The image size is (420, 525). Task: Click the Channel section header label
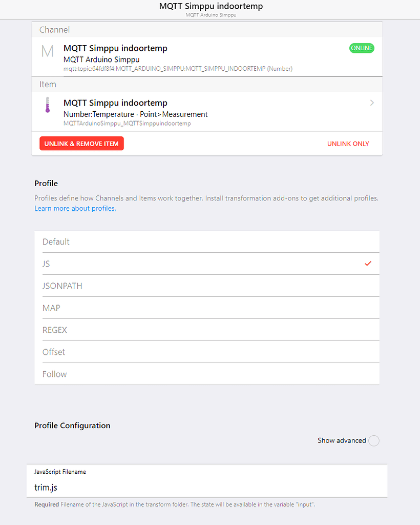[54, 30]
